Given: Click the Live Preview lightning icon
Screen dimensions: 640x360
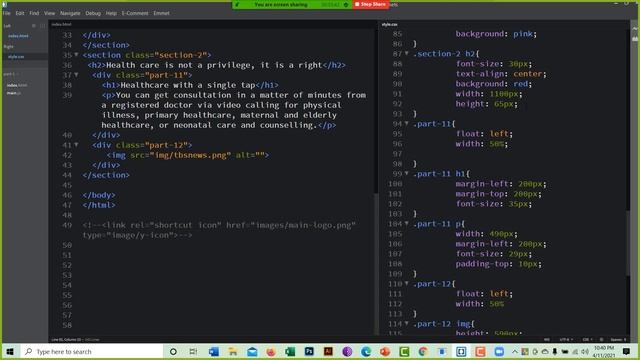Looking at the screenshot, I should tap(635, 29).
